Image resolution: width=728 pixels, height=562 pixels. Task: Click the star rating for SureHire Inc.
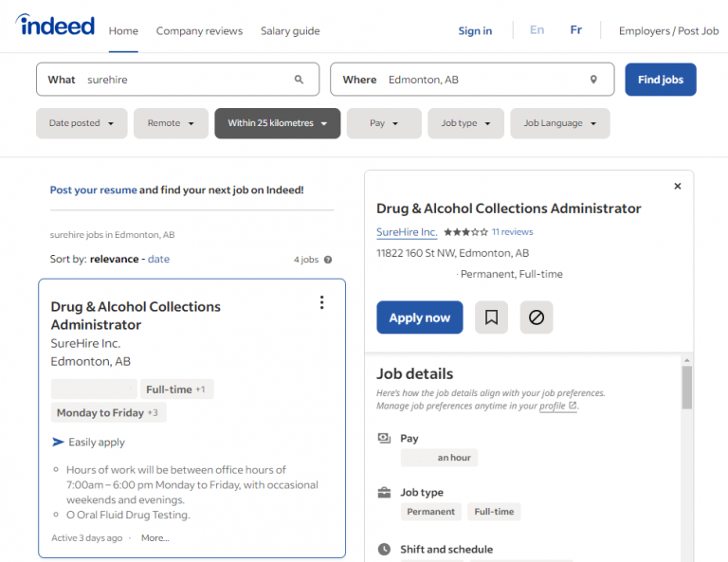point(465,232)
